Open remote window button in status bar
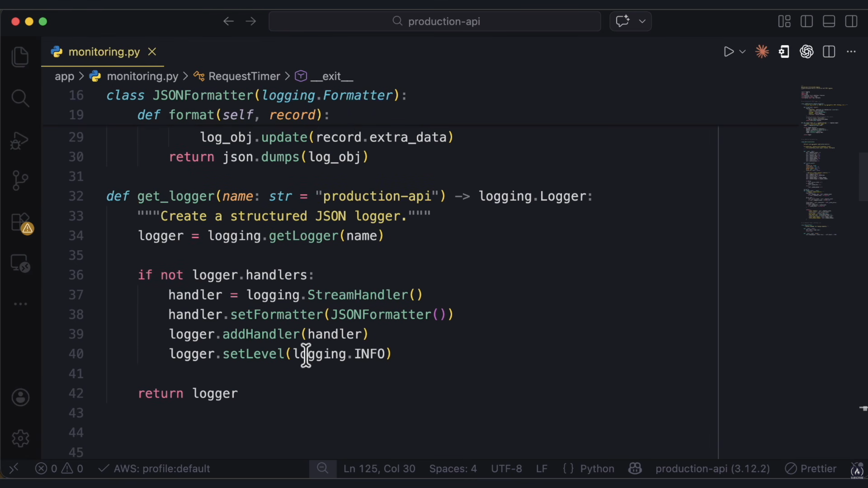This screenshot has width=868, height=488. (x=14, y=468)
